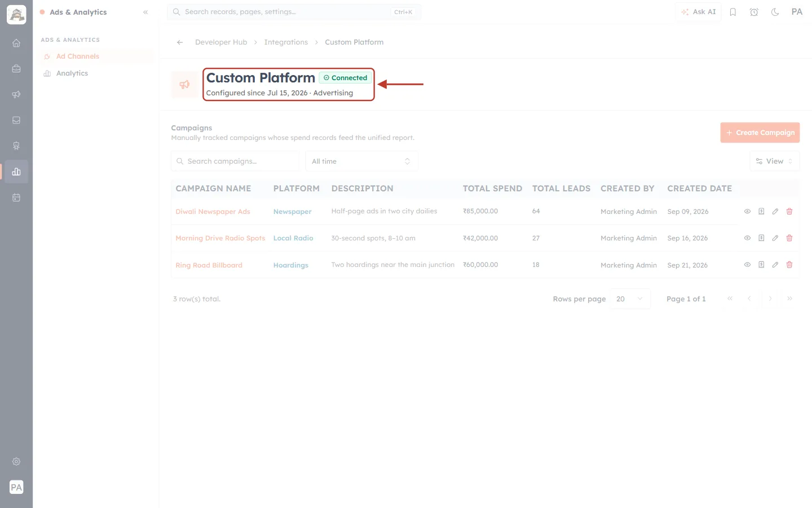
Task: View Ring Road Billboard with eye icon
Action: (747, 265)
